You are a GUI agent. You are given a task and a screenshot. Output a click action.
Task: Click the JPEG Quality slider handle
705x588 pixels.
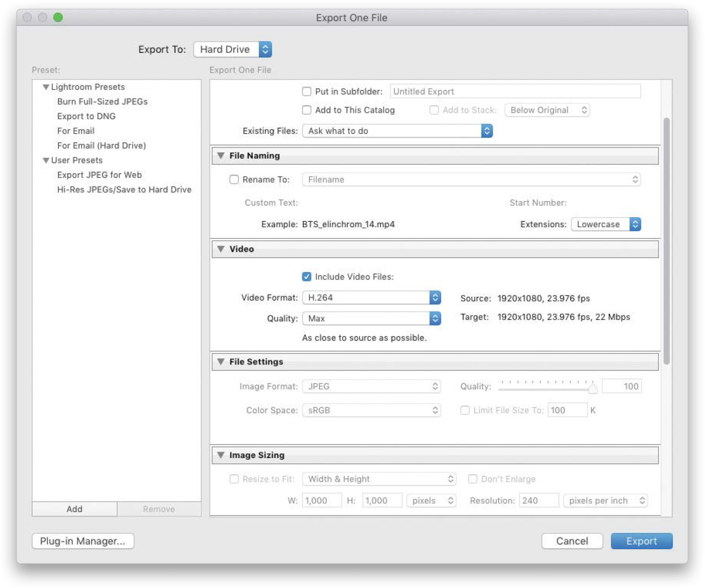[x=593, y=389]
